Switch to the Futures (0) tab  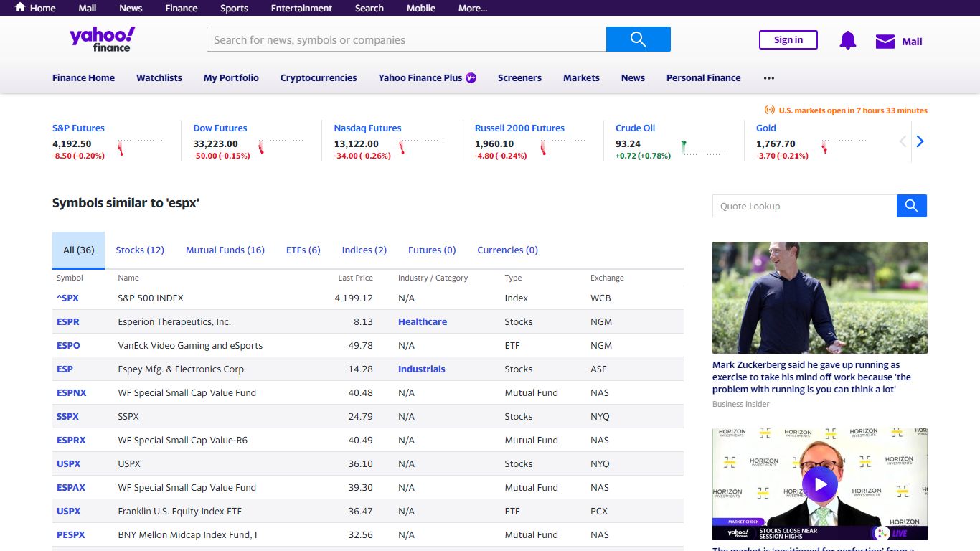click(432, 250)
